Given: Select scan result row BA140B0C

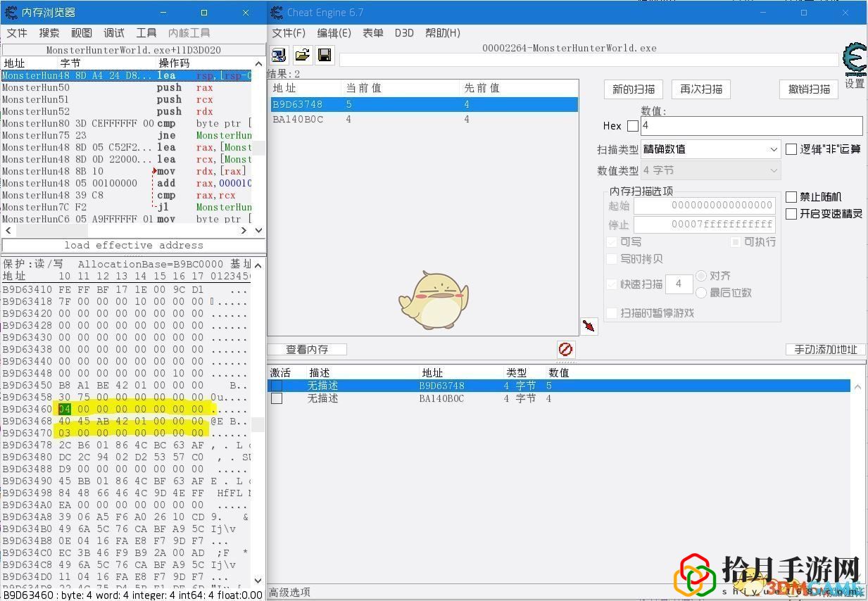Looking at the screenshot, I should click(x=424, y=119).
